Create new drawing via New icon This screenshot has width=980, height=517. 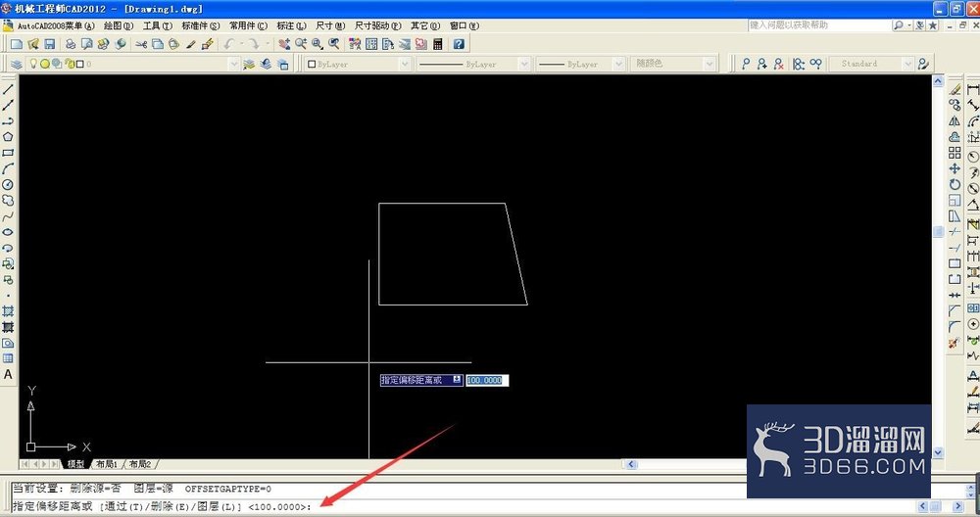[x=17, y=44]
